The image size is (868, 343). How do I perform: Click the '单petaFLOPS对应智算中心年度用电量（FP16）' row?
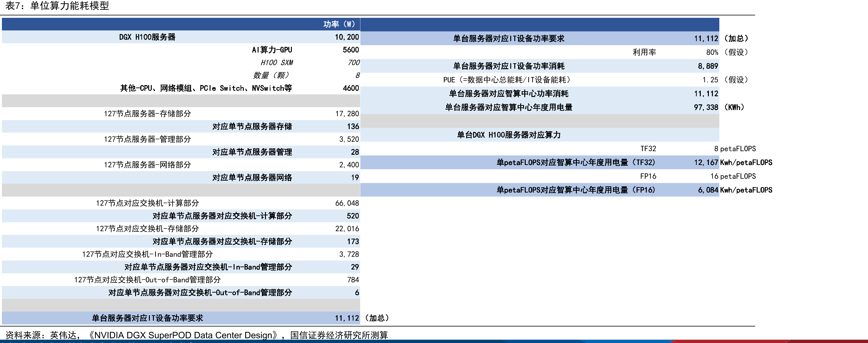point(540,190)
